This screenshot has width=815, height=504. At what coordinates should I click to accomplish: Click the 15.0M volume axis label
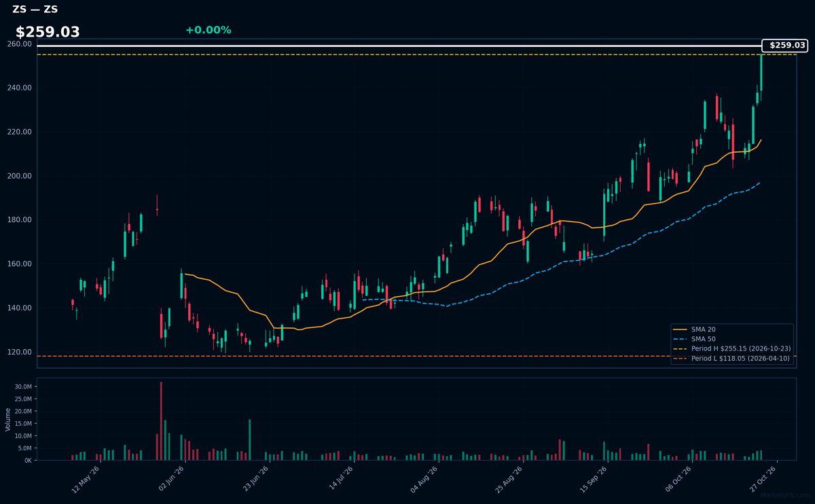(x=23, y=423)
